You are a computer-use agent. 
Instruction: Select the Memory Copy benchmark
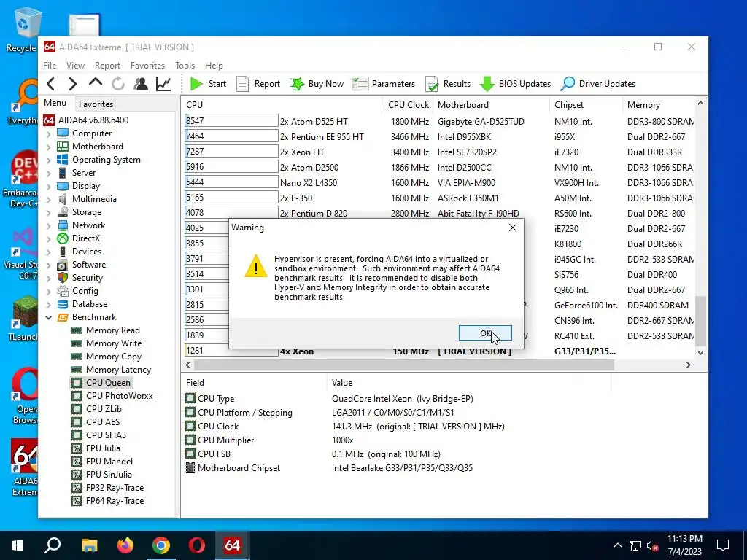pos(114,357)
